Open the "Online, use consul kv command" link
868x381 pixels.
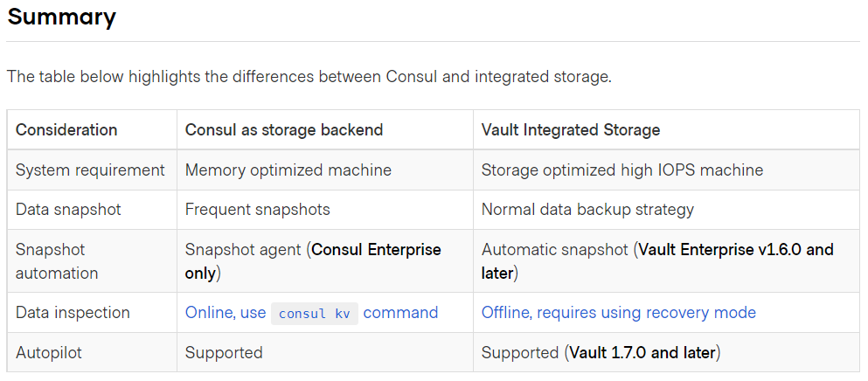coord(311,313)
